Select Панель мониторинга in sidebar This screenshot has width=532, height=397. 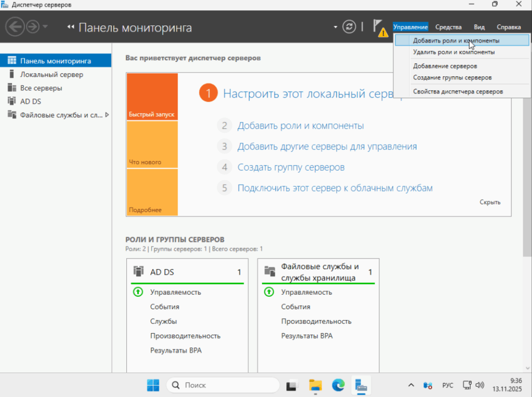[x=56, y=61]
